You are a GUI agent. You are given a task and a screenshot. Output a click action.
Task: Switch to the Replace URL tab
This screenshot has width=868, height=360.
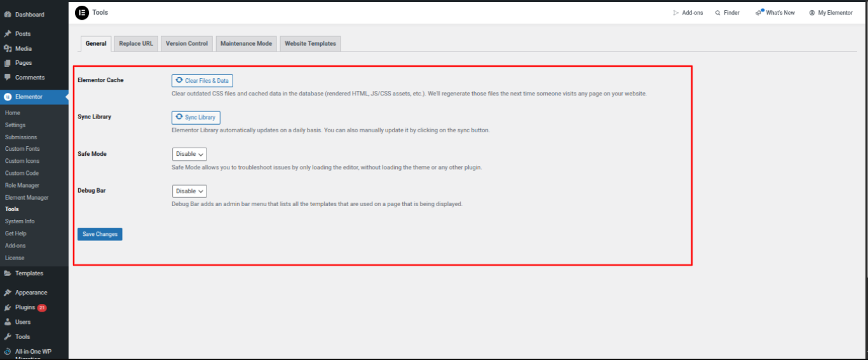point(136,44)
